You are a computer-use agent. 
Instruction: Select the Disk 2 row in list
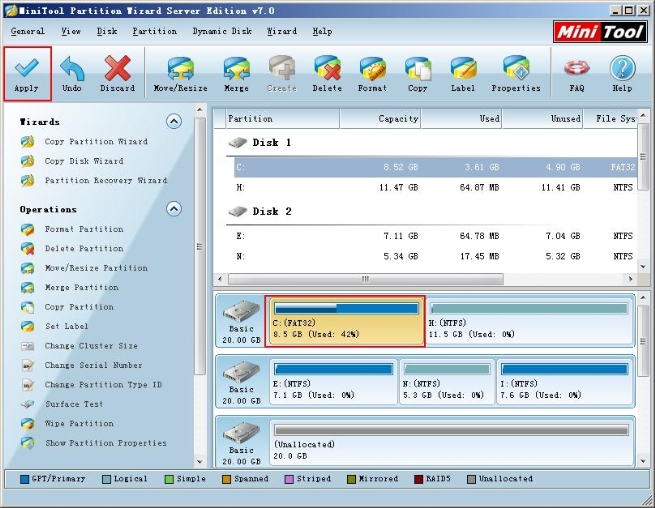432,212
